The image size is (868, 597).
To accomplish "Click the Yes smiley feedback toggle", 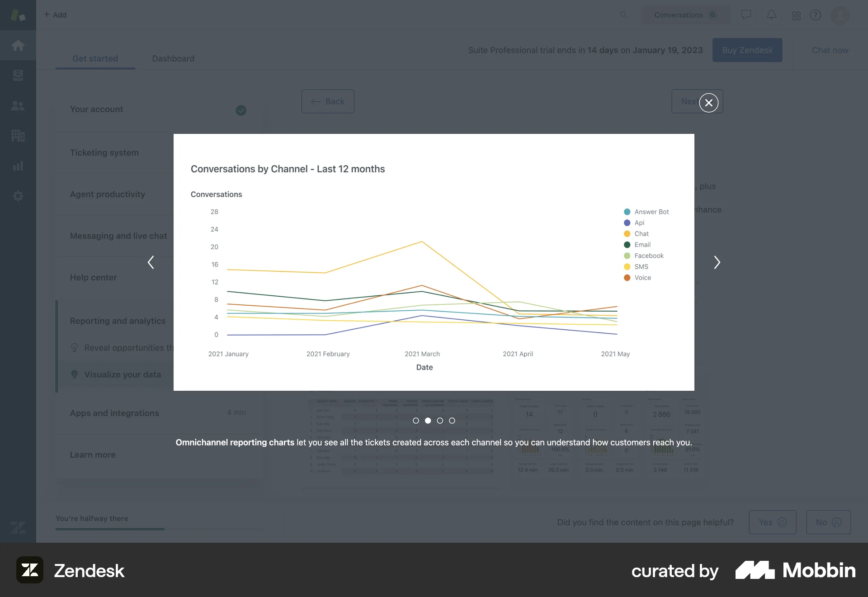I will pos(773,522).
